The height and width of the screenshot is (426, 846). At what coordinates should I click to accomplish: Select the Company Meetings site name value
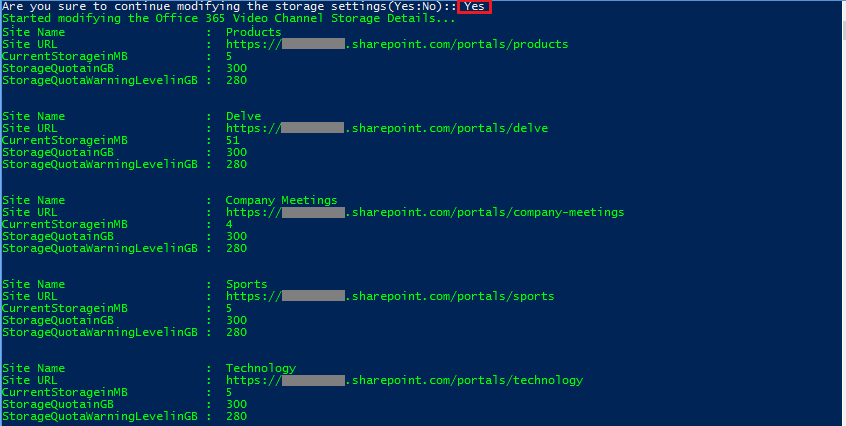click(281, 200)
